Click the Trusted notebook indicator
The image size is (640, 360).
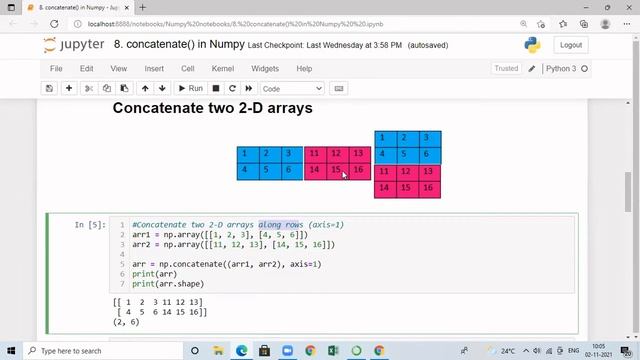click(506, 69)
